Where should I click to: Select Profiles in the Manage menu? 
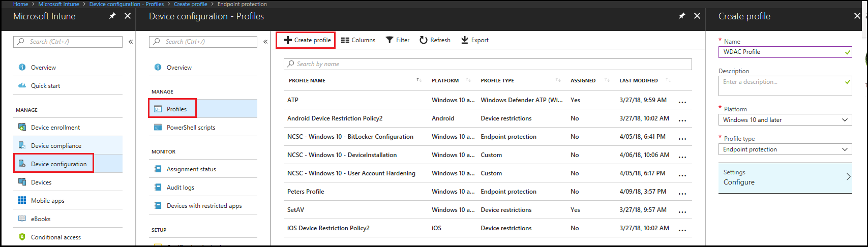tap(176, 109)
